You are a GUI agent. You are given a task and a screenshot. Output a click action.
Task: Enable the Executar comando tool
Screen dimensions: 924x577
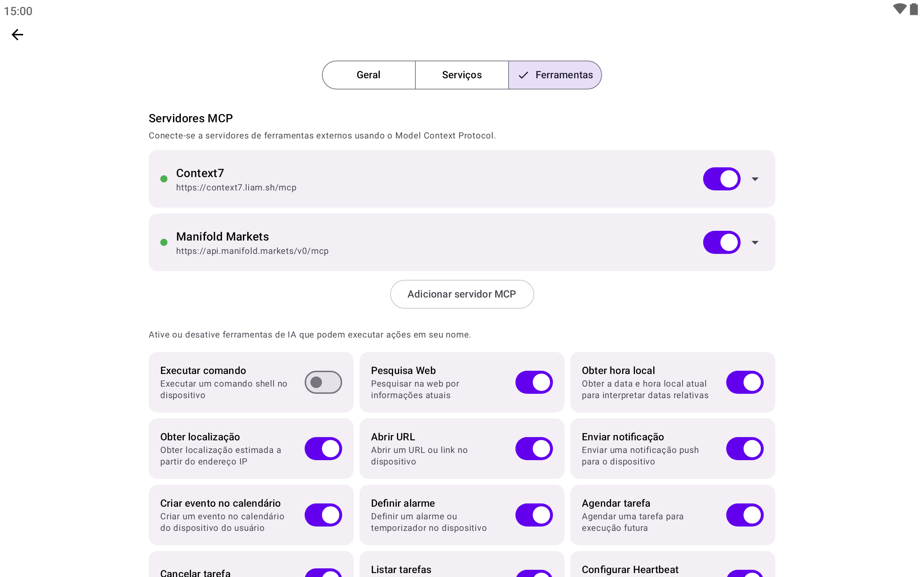tap(323, 382)
